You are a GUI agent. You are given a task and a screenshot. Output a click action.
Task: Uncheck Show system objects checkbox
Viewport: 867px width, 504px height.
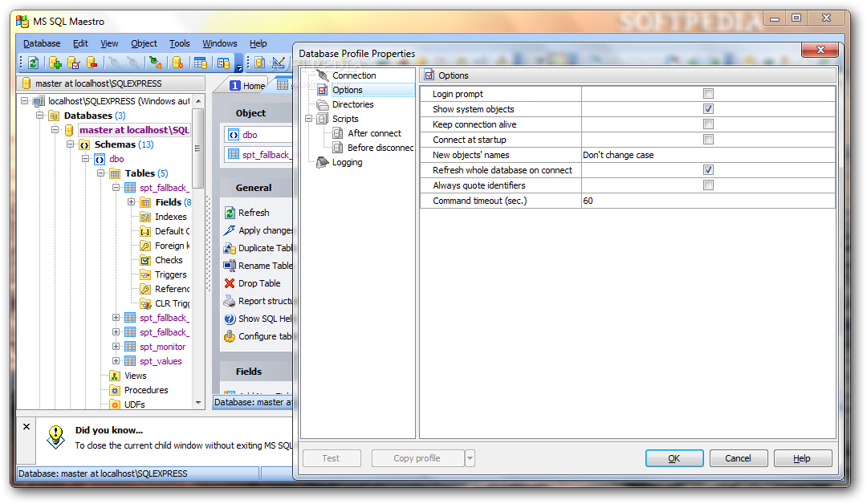[x=708, y=109]
